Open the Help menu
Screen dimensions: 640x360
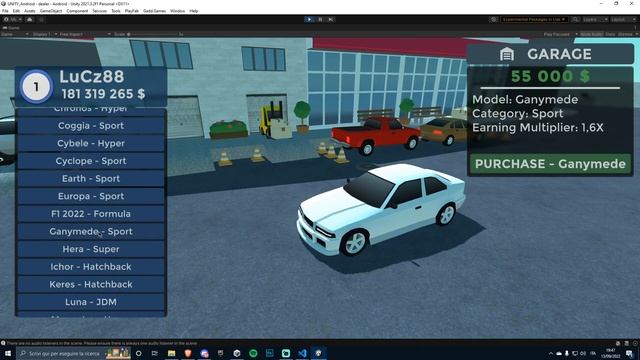(194, 11)
